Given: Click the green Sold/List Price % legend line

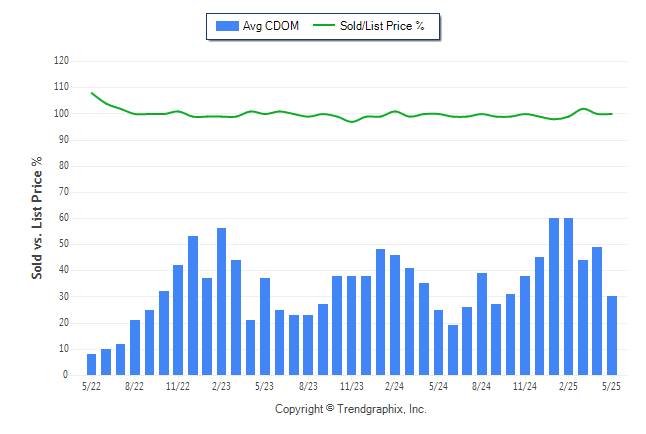Looking at the screenshot, I should 323,26.
